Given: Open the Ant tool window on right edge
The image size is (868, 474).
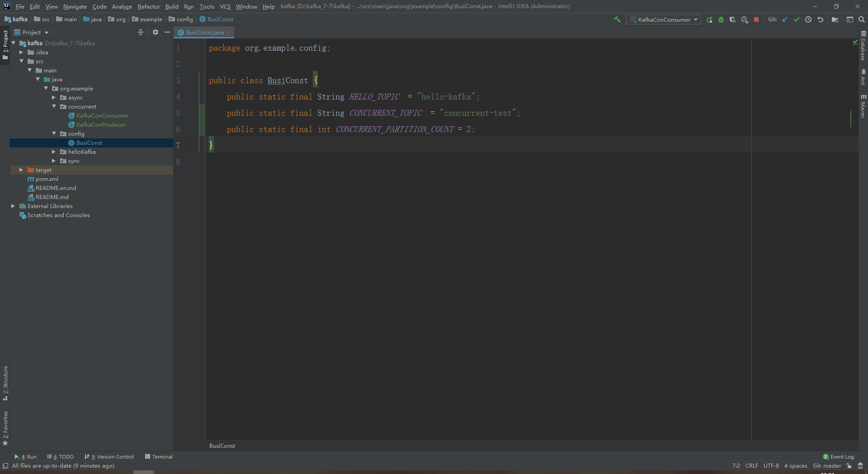Looking at the screenshot, I should 863,77.
